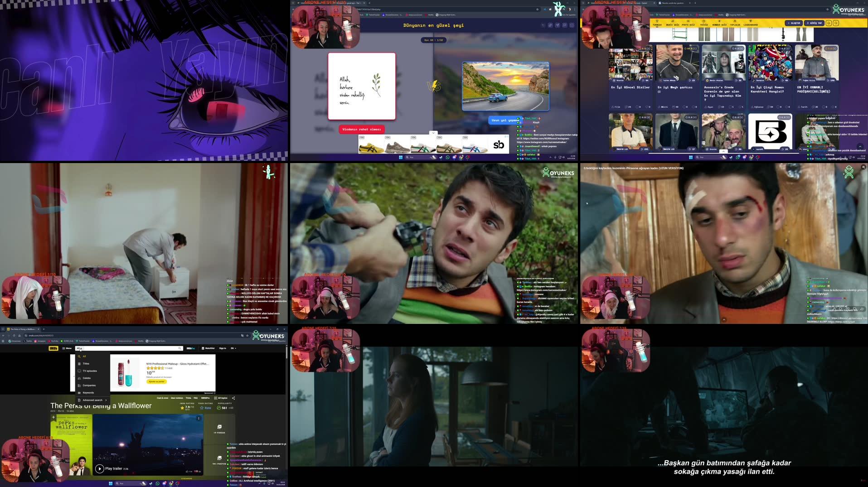Open the notifications bell on Oyuneks
Viewport: 868px width, 487px height.
tap(829, 23)
